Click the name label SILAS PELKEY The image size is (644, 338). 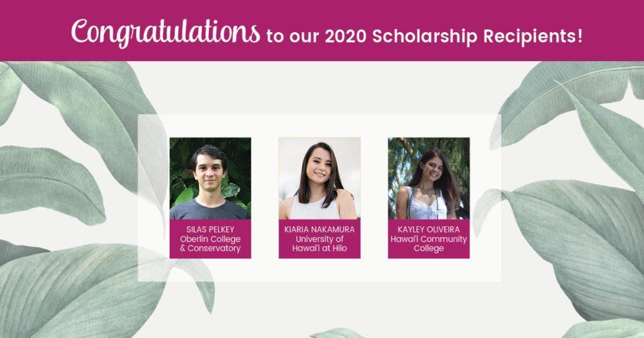210,229
